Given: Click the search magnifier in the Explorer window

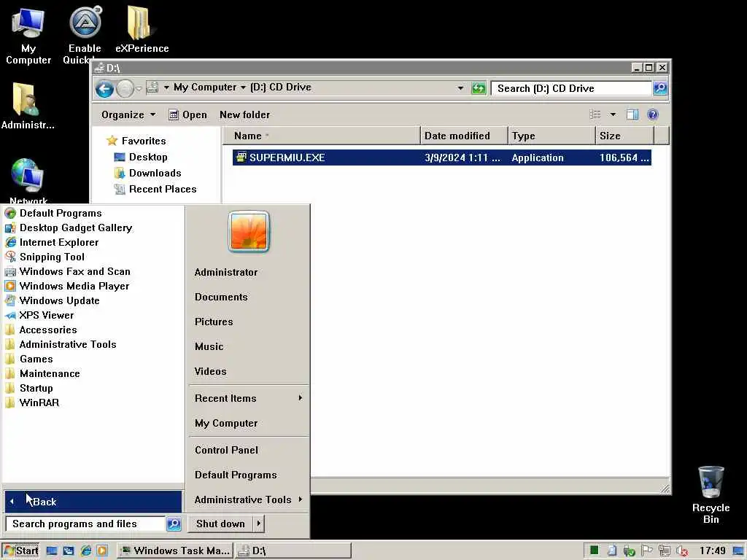Looking at the screenshot, I should tap(659, 88).
